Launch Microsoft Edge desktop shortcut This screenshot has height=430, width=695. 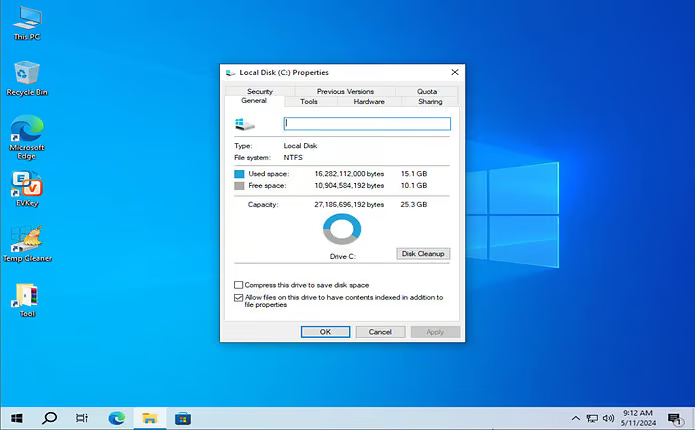tap(27, 137)
